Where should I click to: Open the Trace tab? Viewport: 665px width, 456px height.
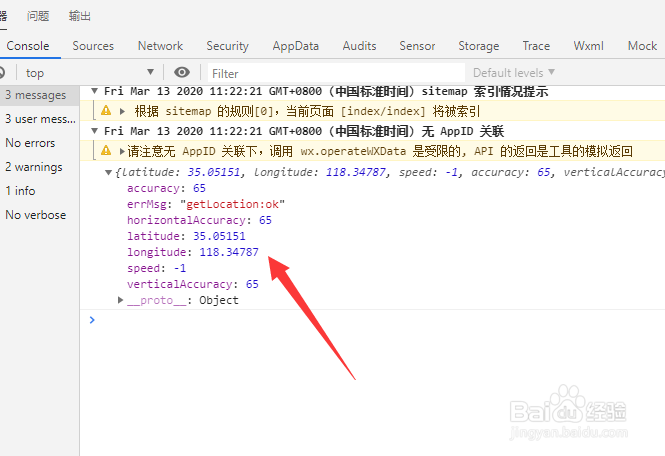click(536, 46)
